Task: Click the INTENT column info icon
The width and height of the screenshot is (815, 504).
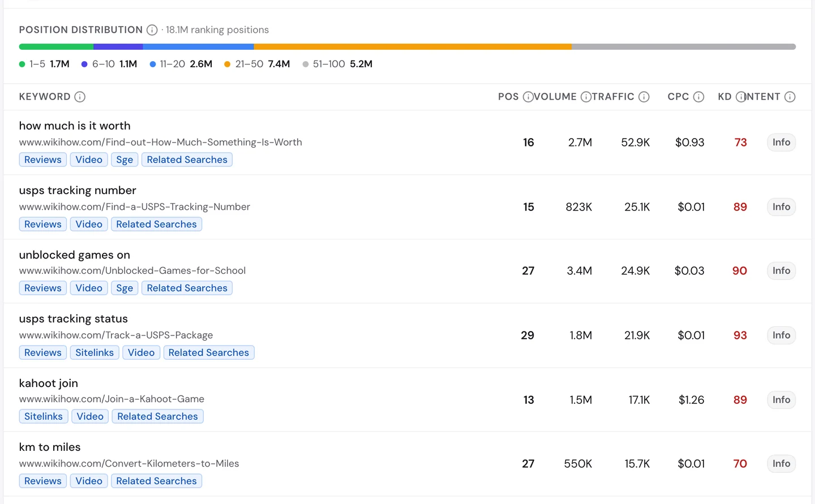Action: (790, 97)
